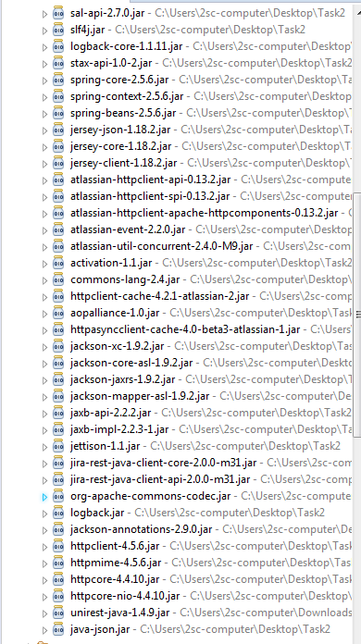The image size is (361, 644).
Task: Expand the unirest-java-1.4.9.jar node
Action: click(x=44, y=613)
